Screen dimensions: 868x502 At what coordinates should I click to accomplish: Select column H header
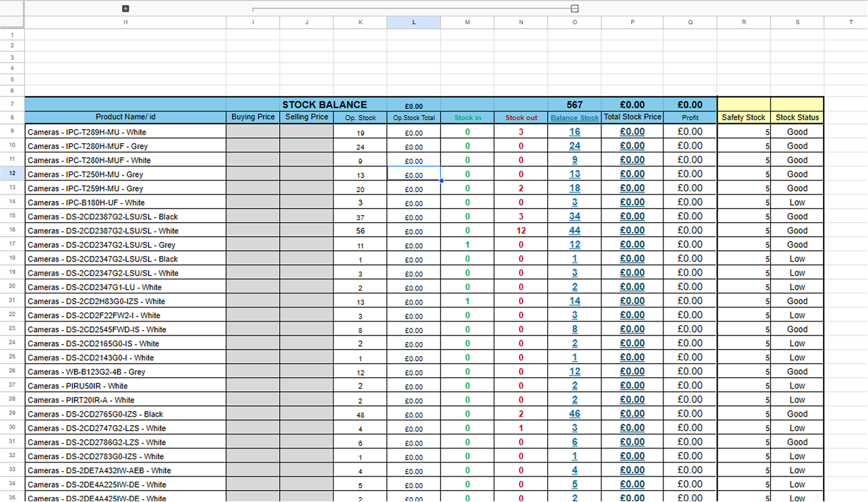click(x=126, y=23)
